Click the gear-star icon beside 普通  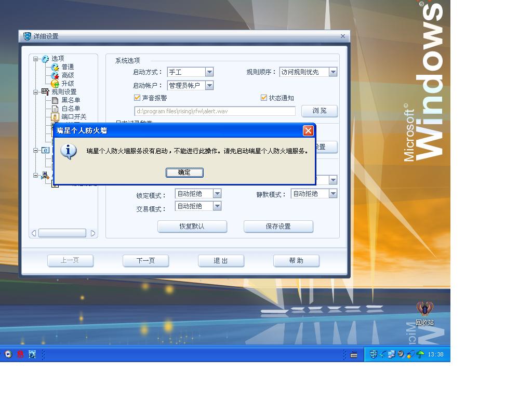55,67
